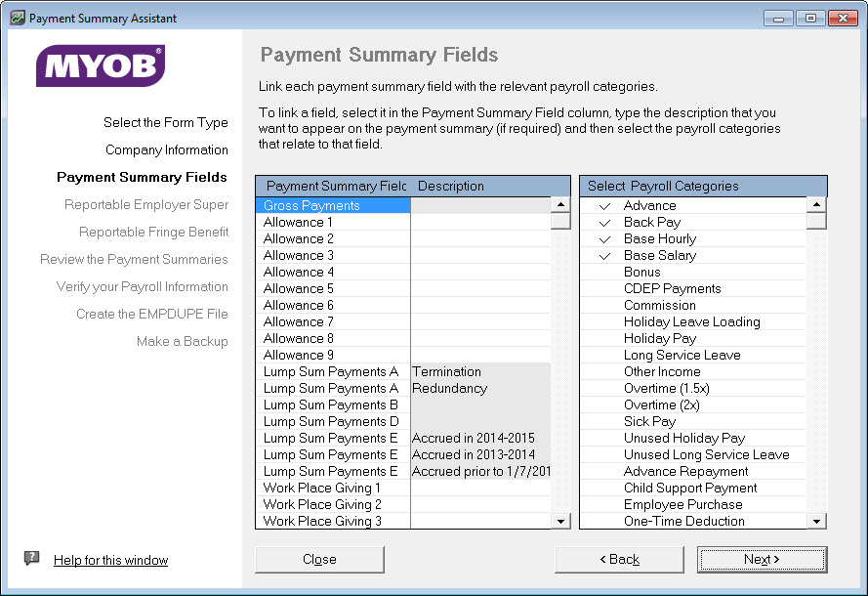Image resolution: width=868 pixels, height=596 pixels.
Task: Go to the Select the Form Type step
Action: click(166, 122)
